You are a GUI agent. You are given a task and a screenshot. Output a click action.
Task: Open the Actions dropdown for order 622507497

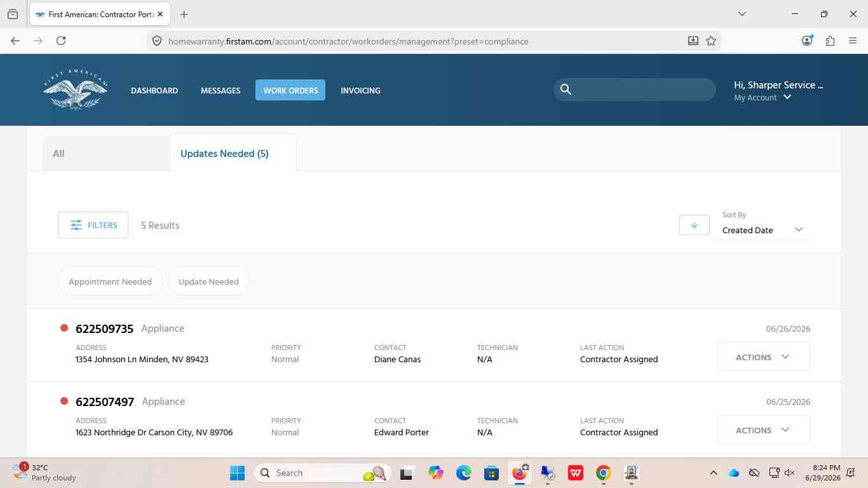(763, 430)
